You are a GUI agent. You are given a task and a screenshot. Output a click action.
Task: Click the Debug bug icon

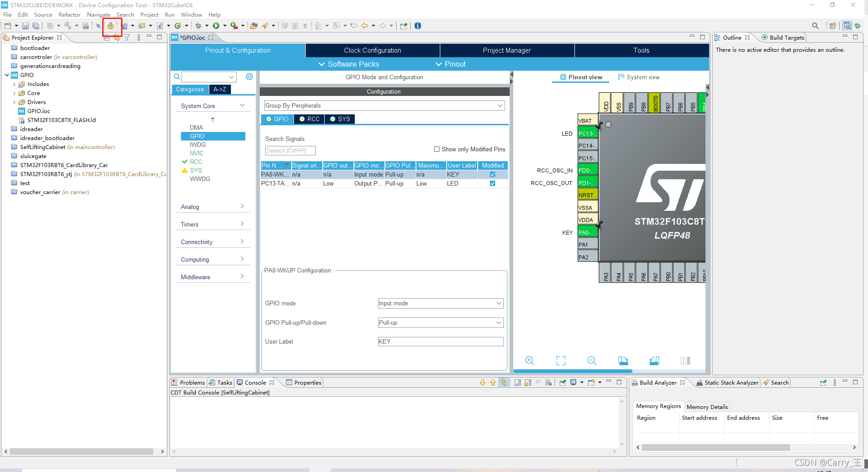[x=198, y=26]
